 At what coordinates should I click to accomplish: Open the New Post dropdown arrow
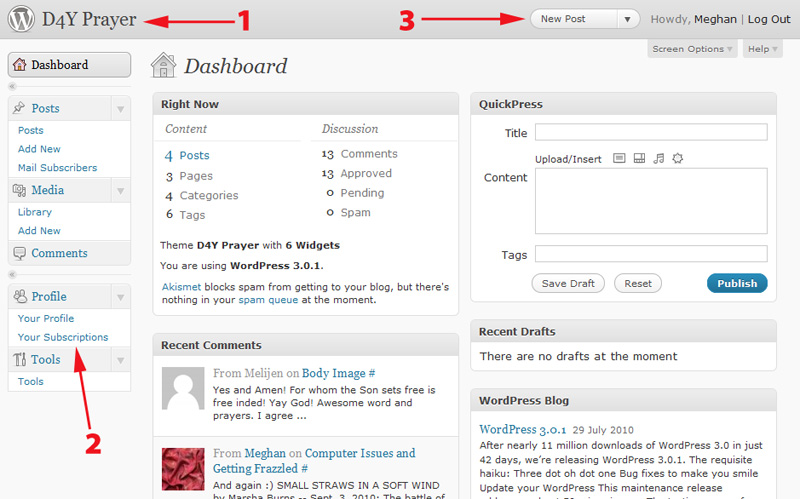pyautogui.click(x=628, y=19)
